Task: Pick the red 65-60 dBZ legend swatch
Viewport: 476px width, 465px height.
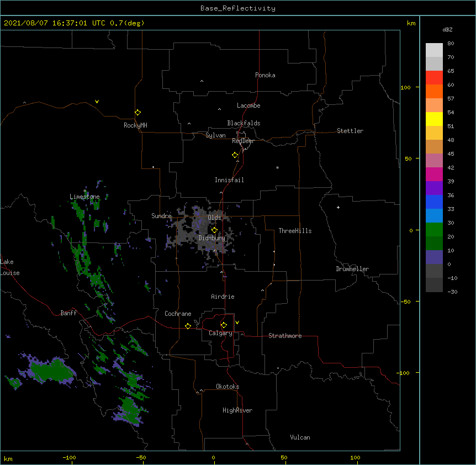Action: click(434, 78)
